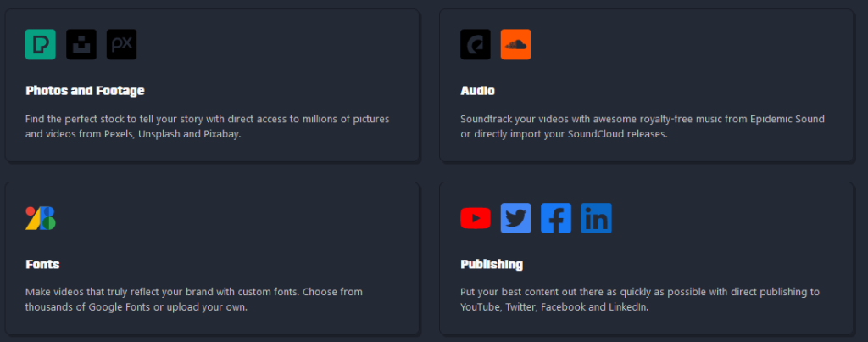This screenshot has height=342, width=868.
Task: Click the text starting 'Make videos that truly reflect'
Action: click(194, 300)
